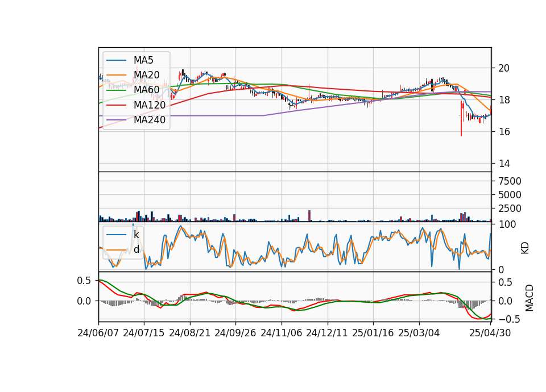This screenshot has height=392, width=546.
Task: Click the MA240 legend label
Action: click(x=150, y=120)
